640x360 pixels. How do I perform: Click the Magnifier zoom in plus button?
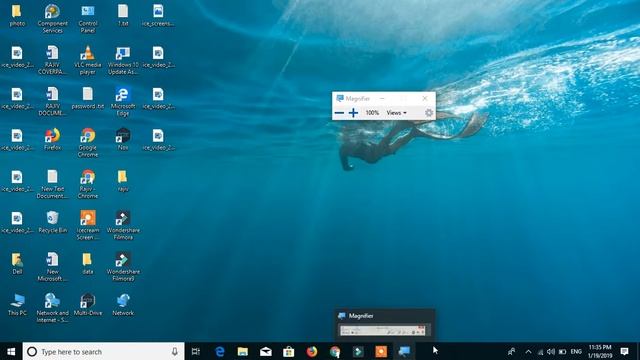[x=353, y=113]
